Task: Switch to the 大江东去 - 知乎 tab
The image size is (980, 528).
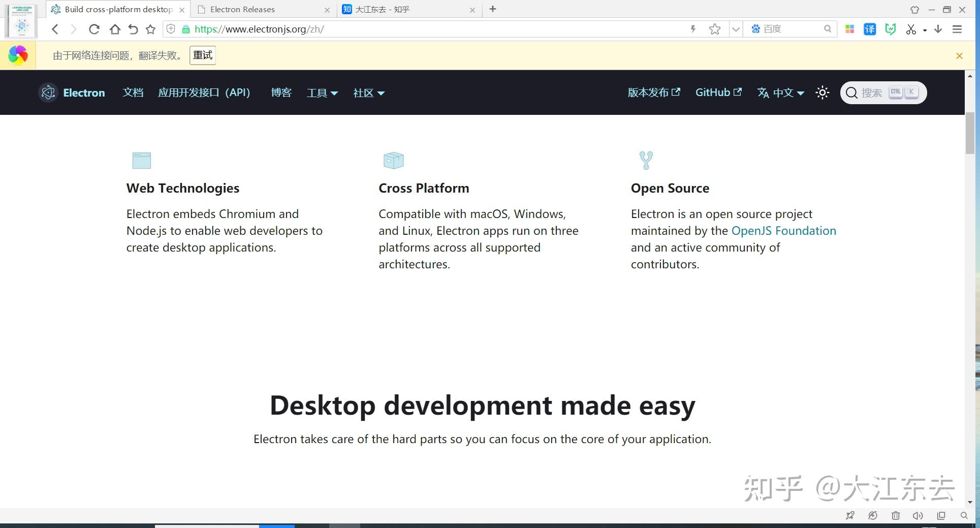Action: point(408,10)
